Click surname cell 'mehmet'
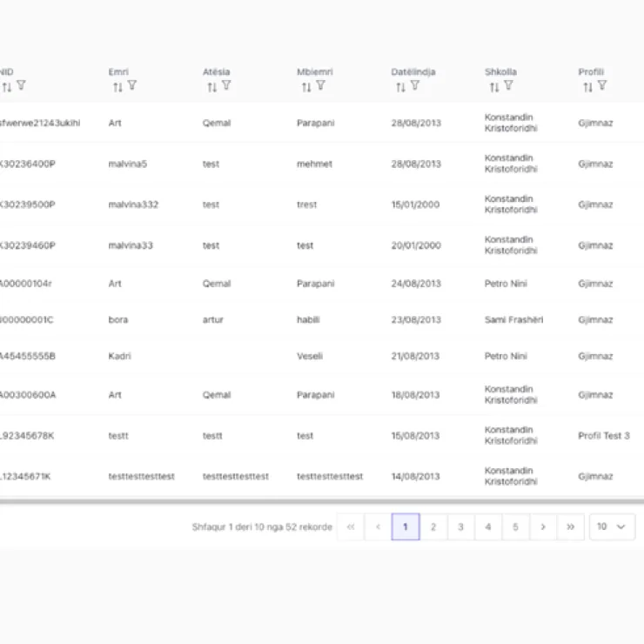The width and height of the screenshot is (644, 644). pos(314,164)
